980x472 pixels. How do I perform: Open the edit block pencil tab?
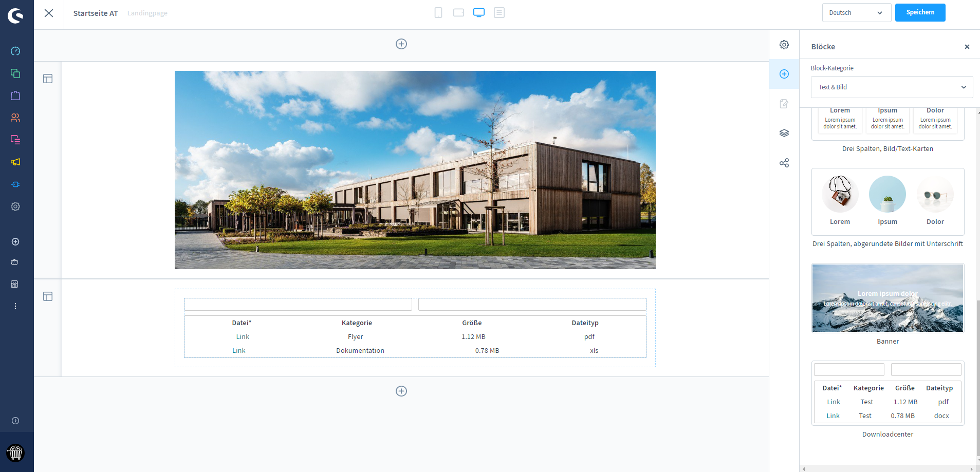tap(784, 104)
